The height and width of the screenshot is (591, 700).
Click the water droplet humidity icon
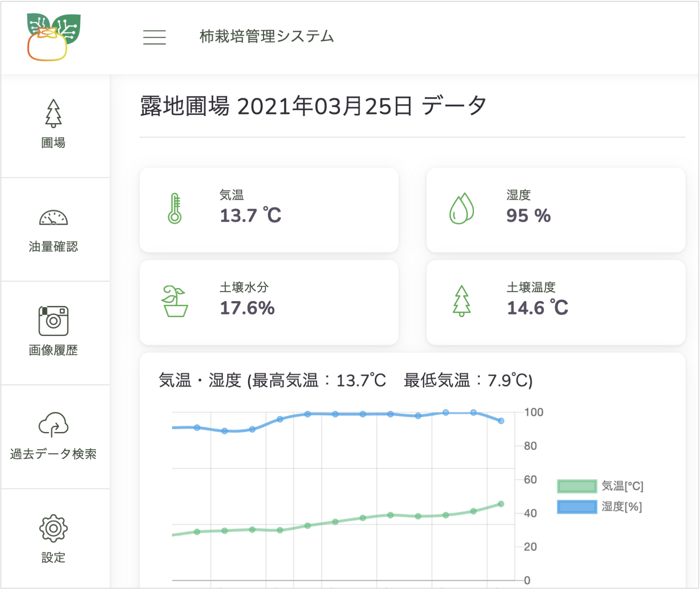(461, 209)
